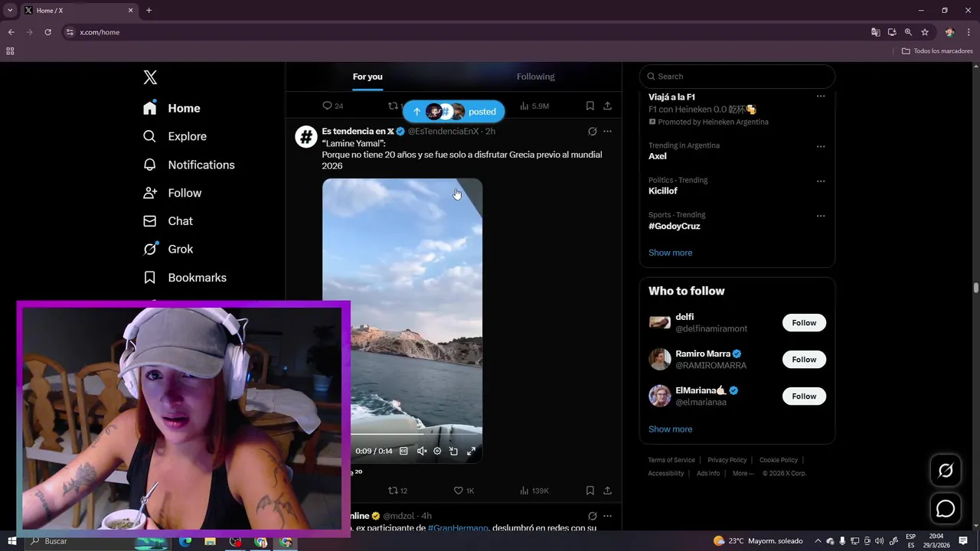
Task: Open Privacy Policy link
Action: (727, 460)
